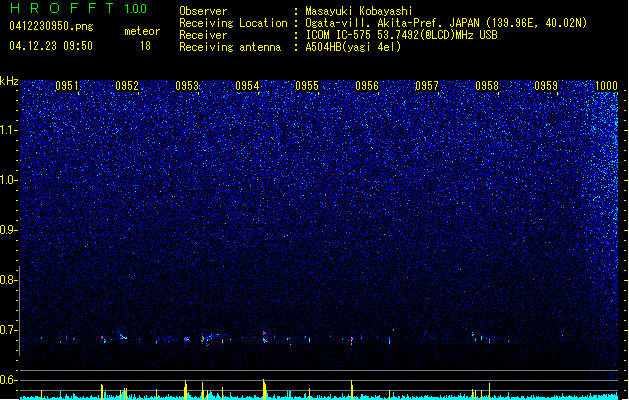Click the 0.7 frequency axis label
Screen dimensions: 629x400
click(9, 330)
